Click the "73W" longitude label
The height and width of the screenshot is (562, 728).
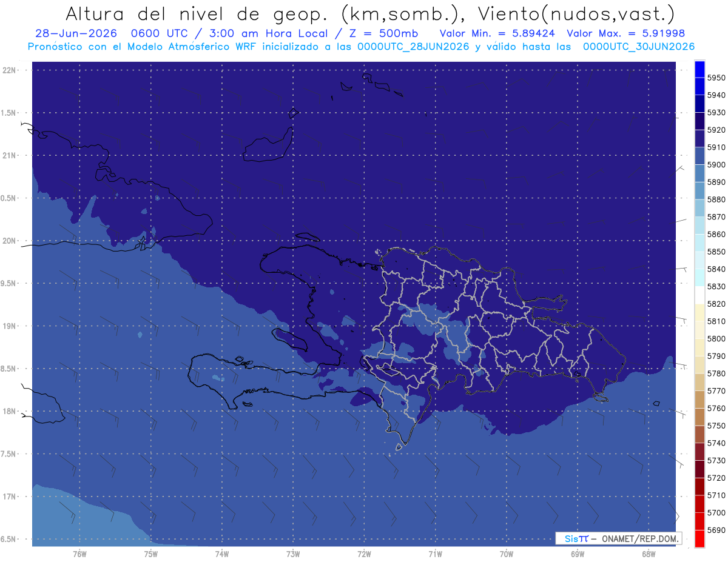click(293, 554)
